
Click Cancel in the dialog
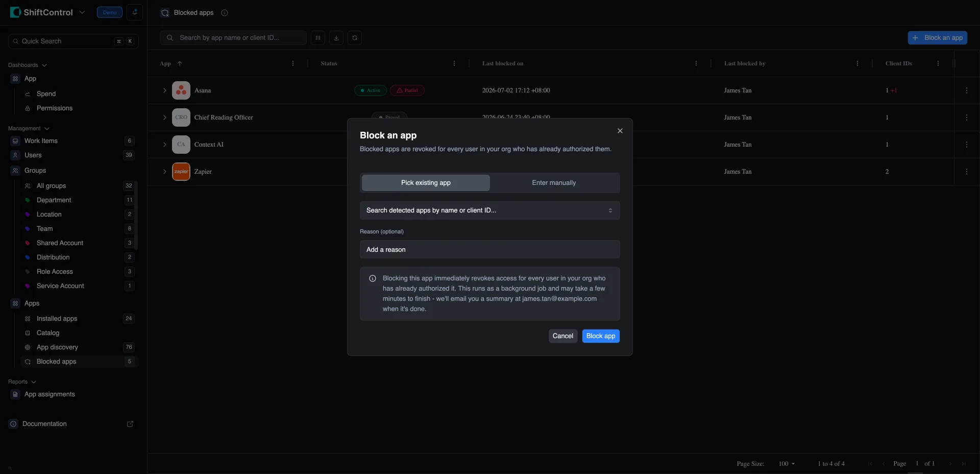pyautogui.click(x=563, y=336)
